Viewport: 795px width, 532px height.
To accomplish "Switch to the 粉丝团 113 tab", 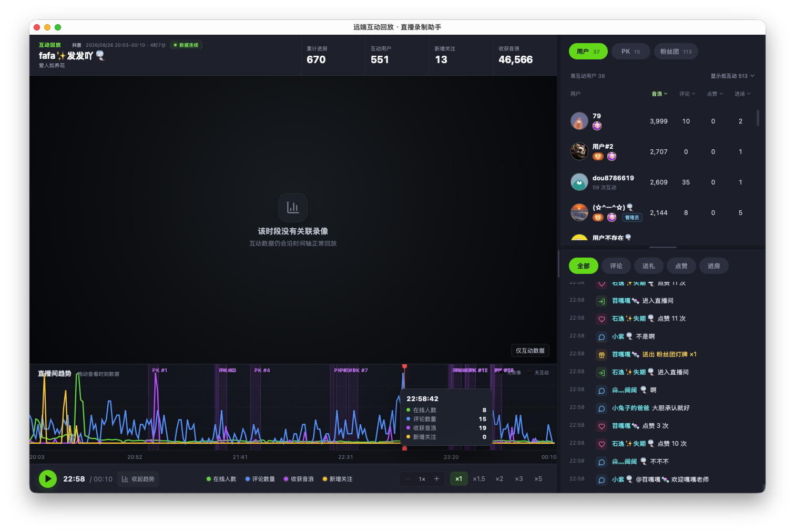I will [676, 52].
